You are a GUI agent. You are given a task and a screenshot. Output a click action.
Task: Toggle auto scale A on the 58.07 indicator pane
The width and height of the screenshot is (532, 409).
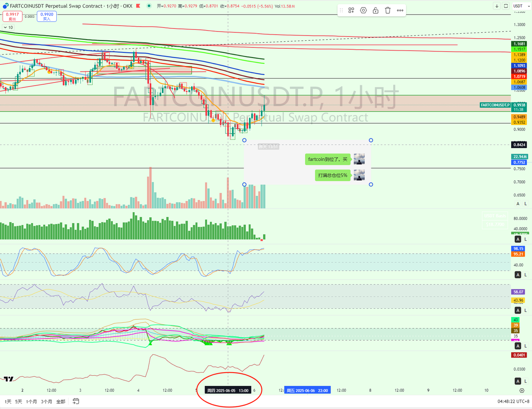(518, 311)
